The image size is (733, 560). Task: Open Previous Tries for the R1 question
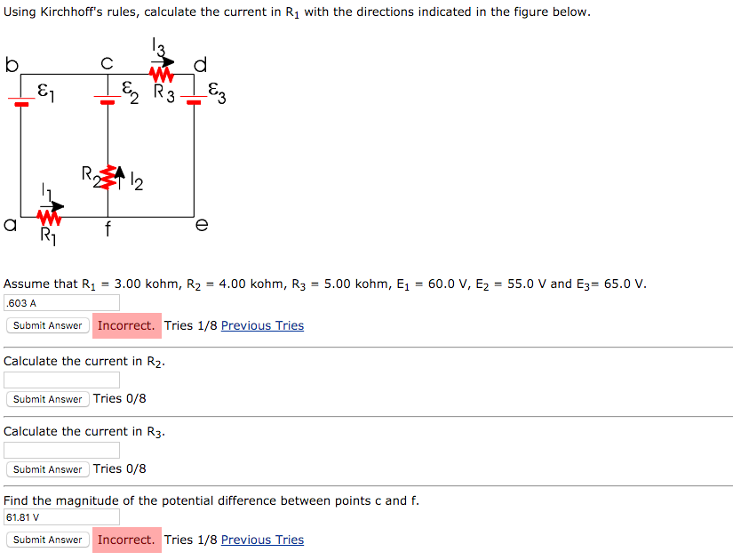(x=262, y=325)
